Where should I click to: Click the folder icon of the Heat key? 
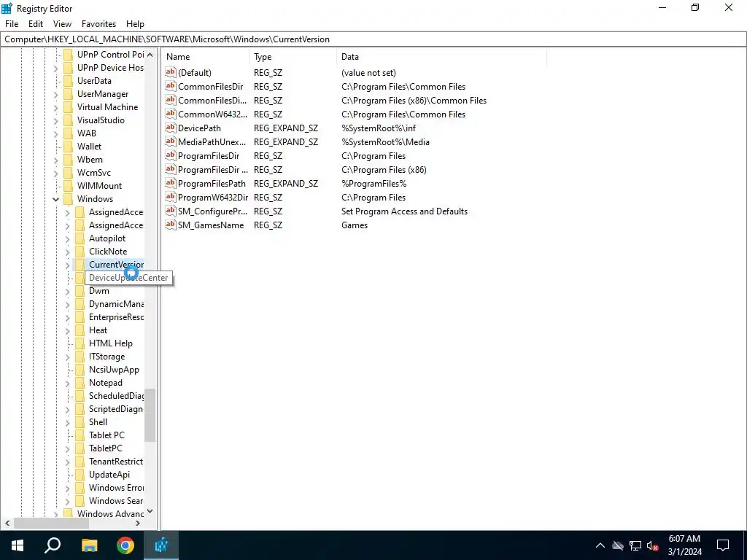coord(80,330)
